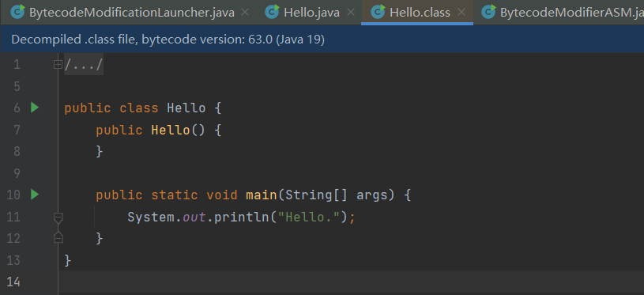Click the main method name

pos(262,195)
